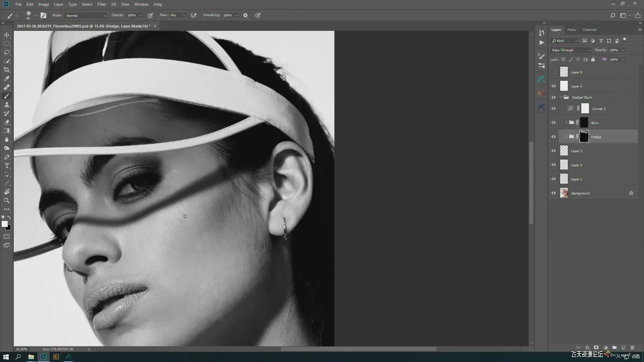Select the Lasso tool
The image size is (644, 362).
click(7, 52)
